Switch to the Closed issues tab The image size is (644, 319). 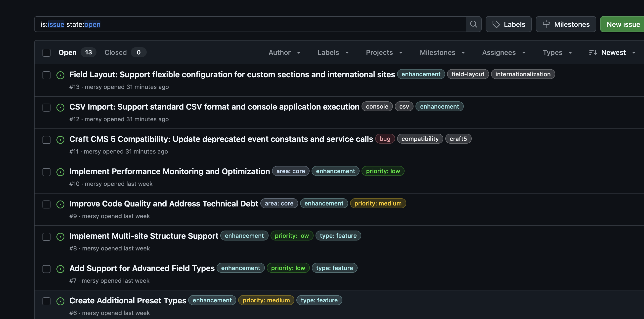(x=116, y=52)
